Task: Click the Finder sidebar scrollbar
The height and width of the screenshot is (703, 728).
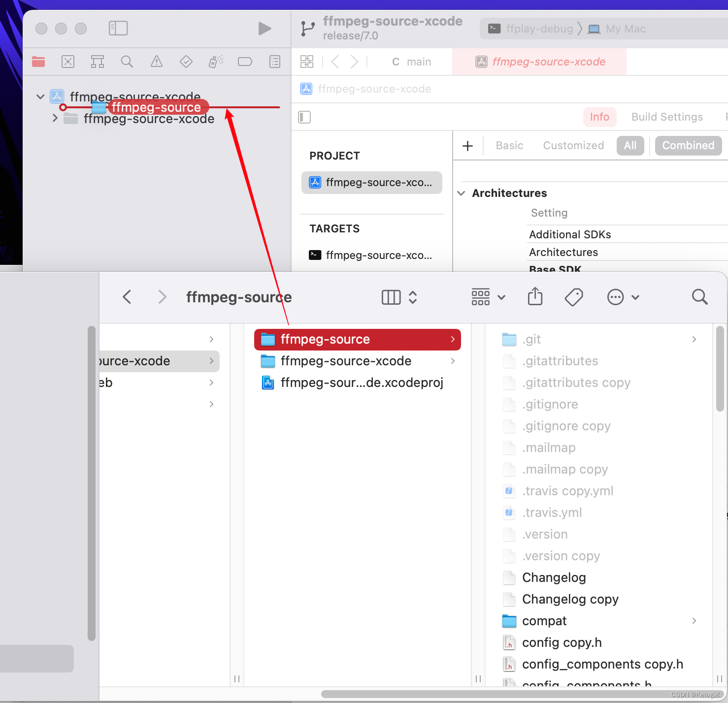Action: click(x=91, y=483)
